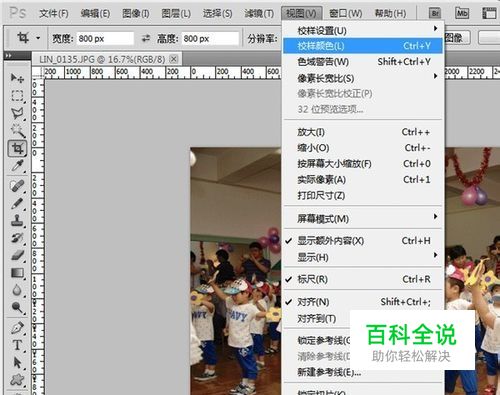Select the Healing Brush tool
The image size is (500, 395).
click(x=17, y=186)
